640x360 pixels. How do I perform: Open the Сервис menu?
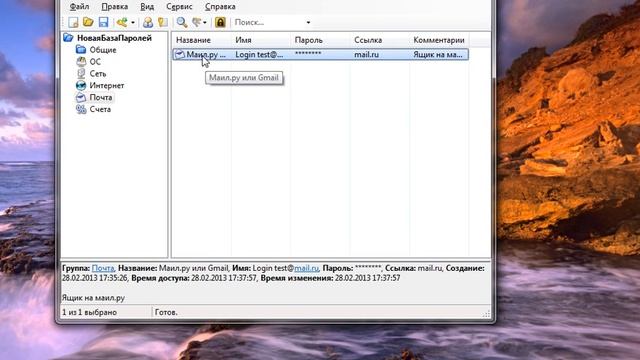tap(179, 7)
